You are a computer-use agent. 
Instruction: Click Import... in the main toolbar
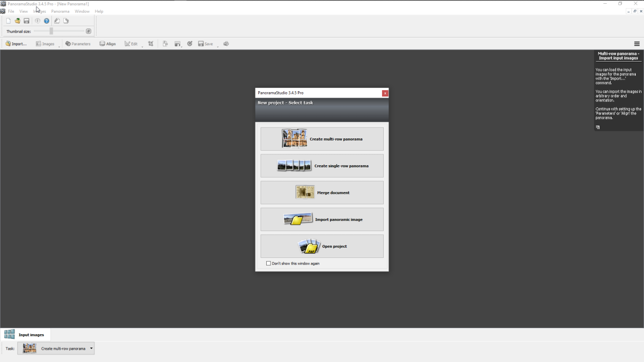tap(16, 44)
